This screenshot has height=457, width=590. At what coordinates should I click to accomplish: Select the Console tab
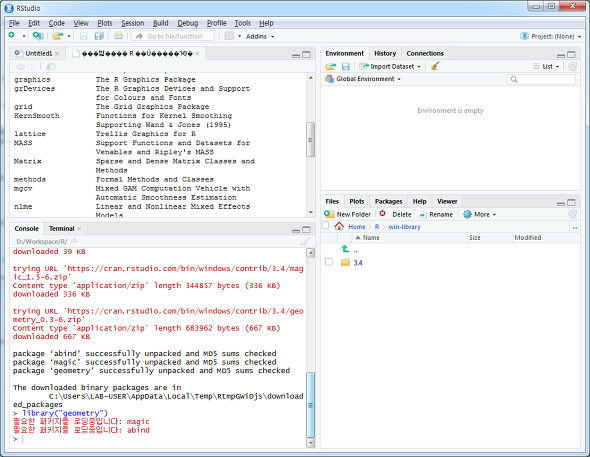(x=26, y=228)
